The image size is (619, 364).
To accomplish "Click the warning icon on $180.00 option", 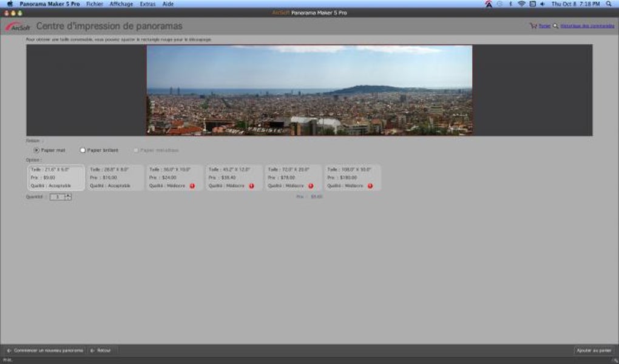I will [370, 186].
